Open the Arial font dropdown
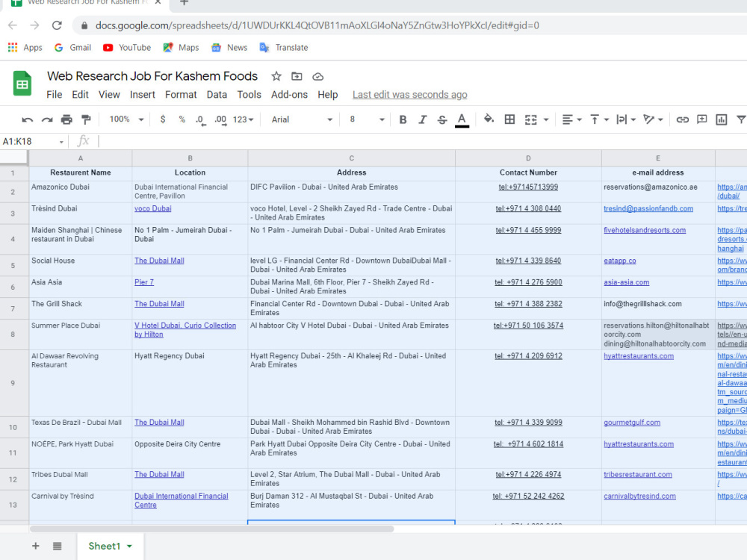Viewport: 747px width, 560px height. coord(302,119)
